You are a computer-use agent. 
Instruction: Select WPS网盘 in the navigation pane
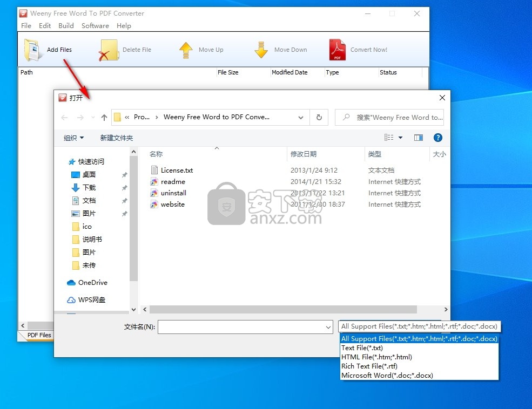coord(86,300)
